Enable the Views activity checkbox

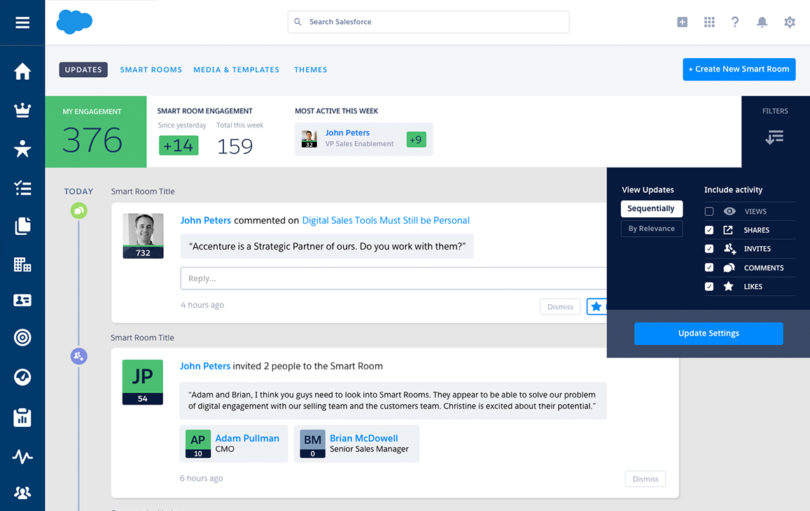click(x=709, y=211)
